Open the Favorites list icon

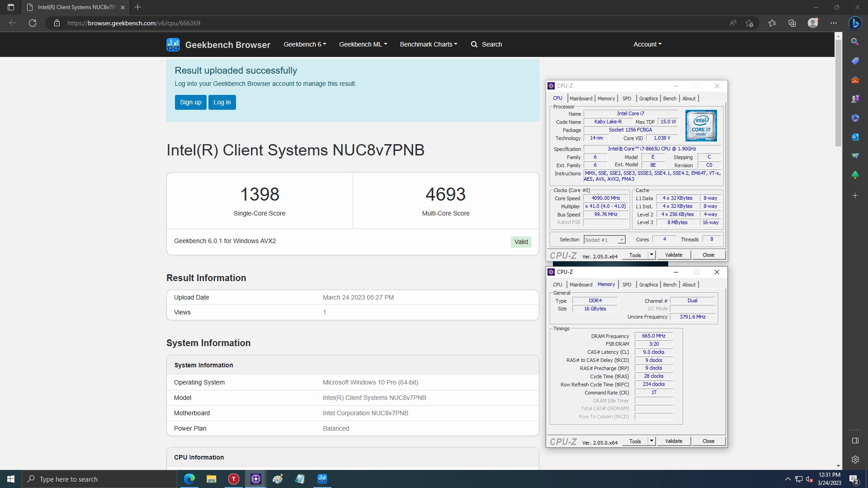click(x=772, y=23)
